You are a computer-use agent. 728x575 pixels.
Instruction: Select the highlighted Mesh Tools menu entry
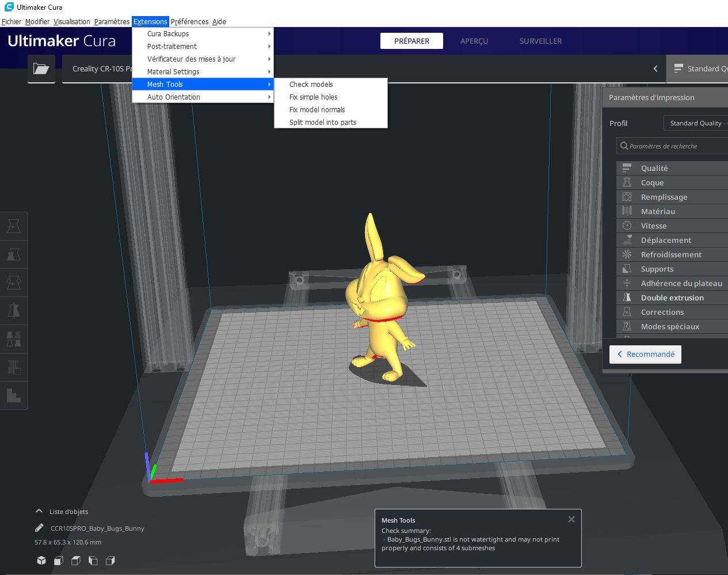click(x=203, y=84)
